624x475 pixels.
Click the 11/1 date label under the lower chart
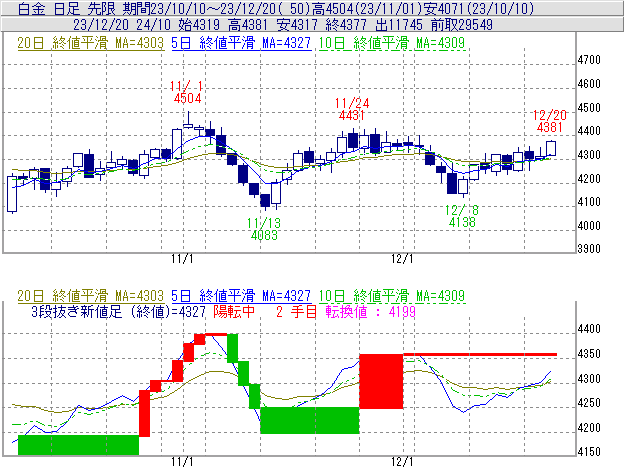point(182,462)
